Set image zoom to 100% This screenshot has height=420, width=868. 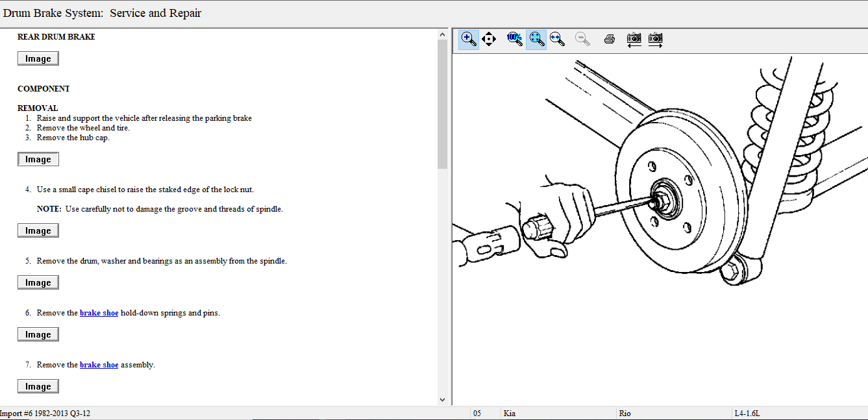pos(514,39)
